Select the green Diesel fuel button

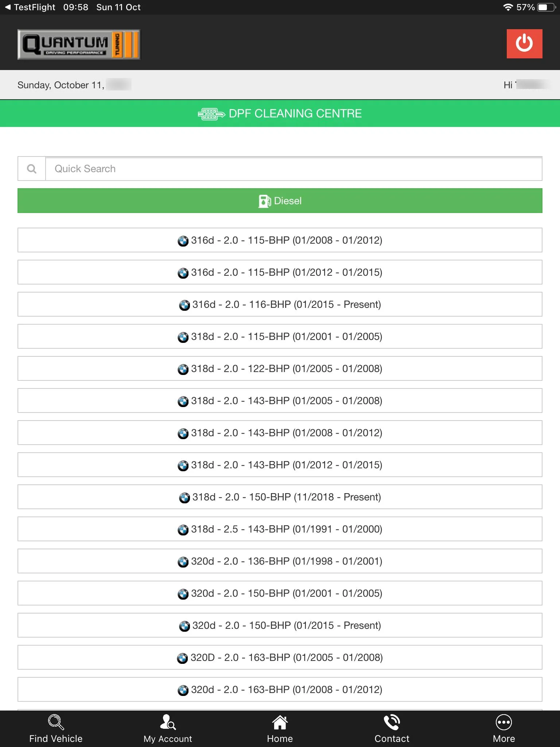click(280, 201)
